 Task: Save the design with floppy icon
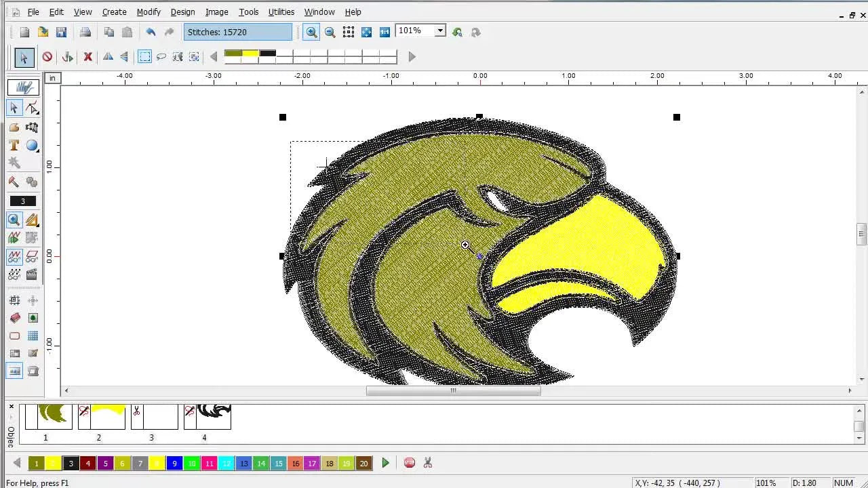tap(61, 32)
